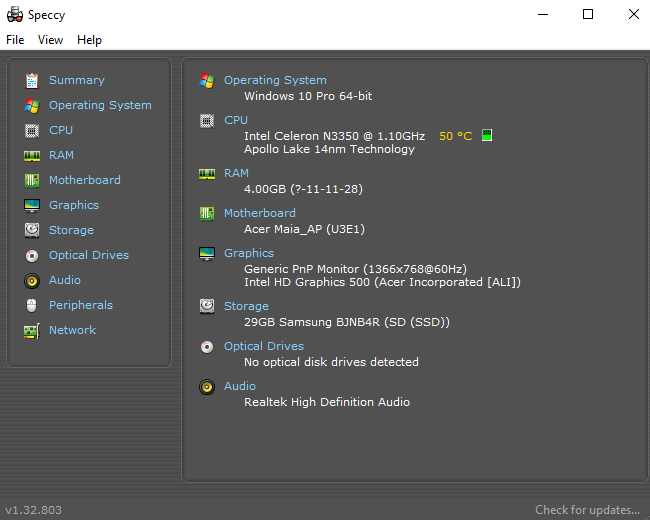
Task: Click the Graphics monitor icon in summary panel
Action: tap(207, 254)
